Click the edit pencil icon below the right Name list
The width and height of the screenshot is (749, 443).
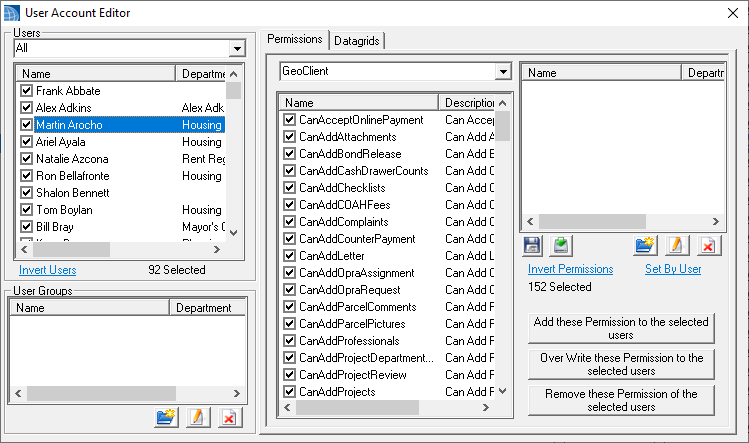pyautogui.click(x=676, y=246)
